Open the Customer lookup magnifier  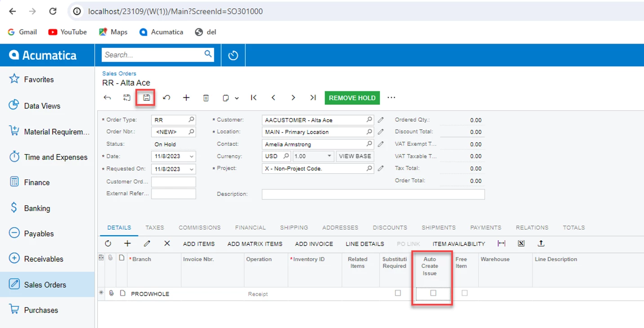tap(369, 120)
